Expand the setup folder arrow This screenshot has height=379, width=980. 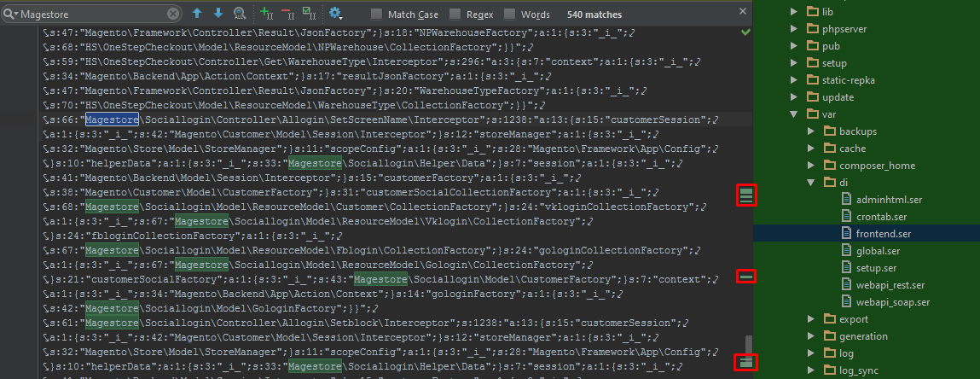[x=794, y=63]
